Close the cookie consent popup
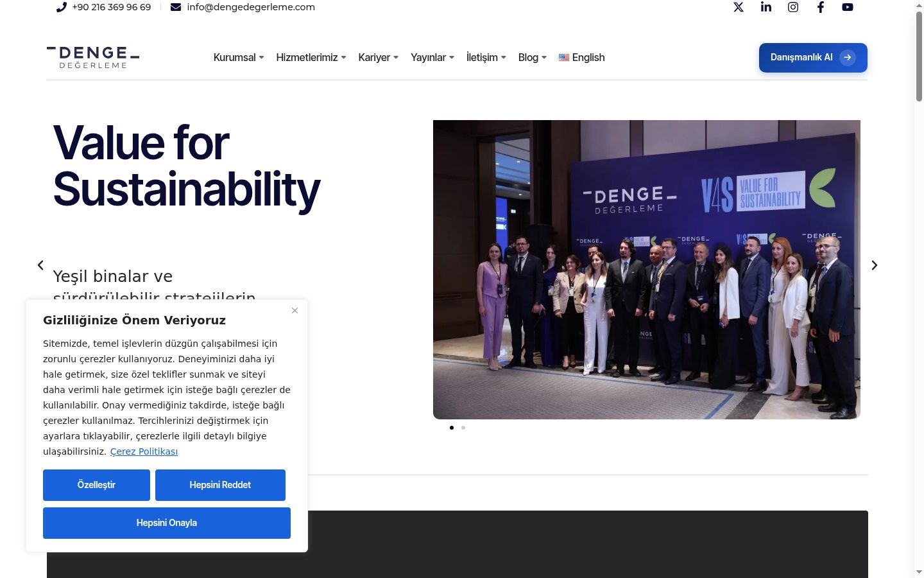Image resolution: width=924 pixels, height=578 pixels. coord(295,311)
